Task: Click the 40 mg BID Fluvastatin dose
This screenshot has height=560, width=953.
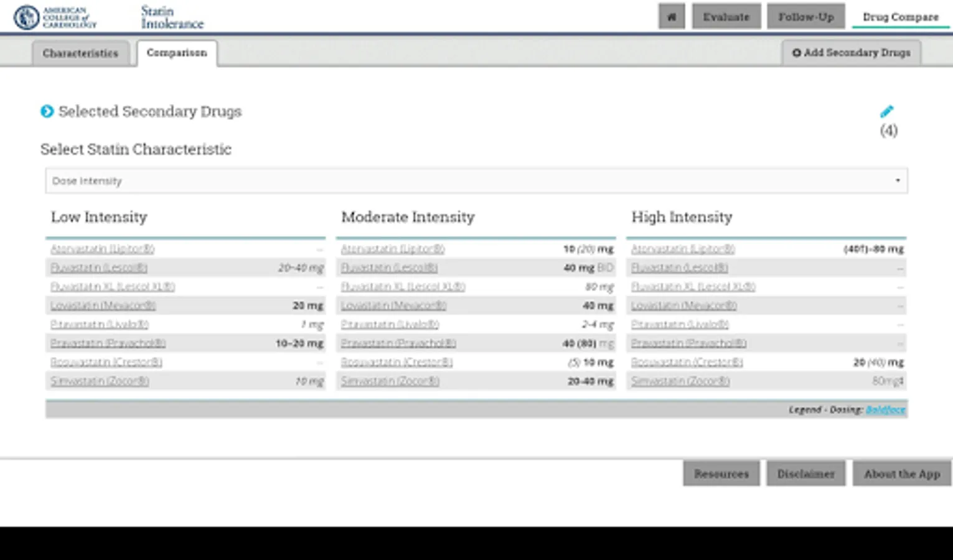Action: coord(588,268)
